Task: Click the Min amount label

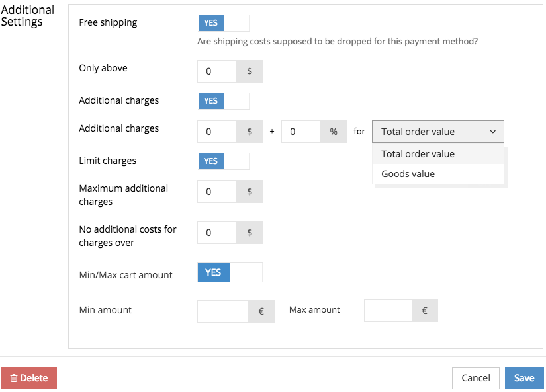Action: pyautogui.click(x=105, y=310)
